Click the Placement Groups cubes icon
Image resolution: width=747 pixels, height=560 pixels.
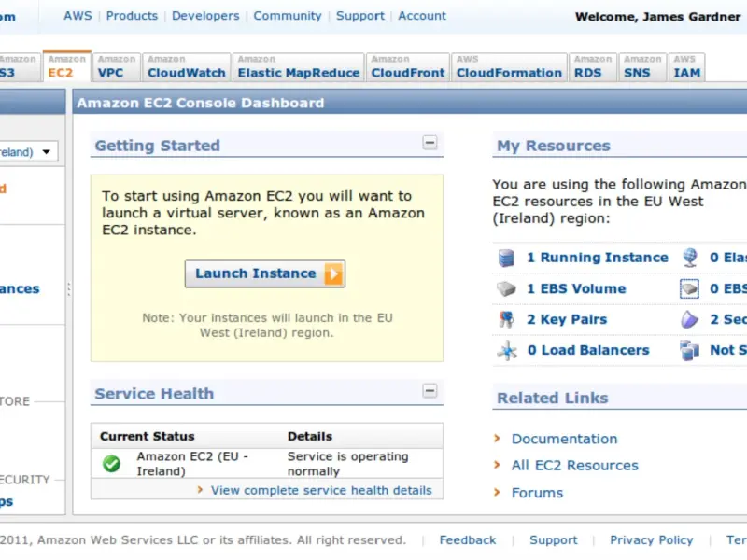tap(689, 351)
